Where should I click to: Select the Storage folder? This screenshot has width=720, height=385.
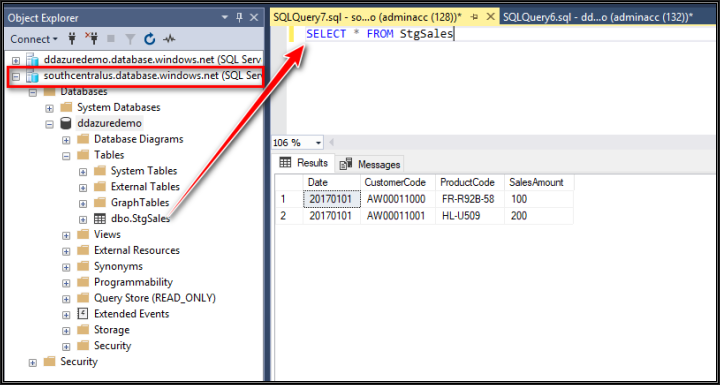pos(112,330)
